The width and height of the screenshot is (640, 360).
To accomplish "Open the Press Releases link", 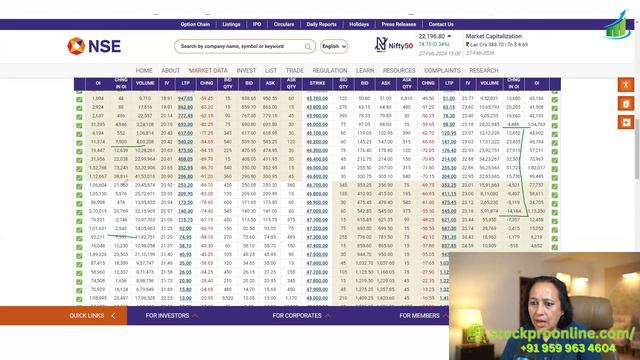I will [399, 24].
